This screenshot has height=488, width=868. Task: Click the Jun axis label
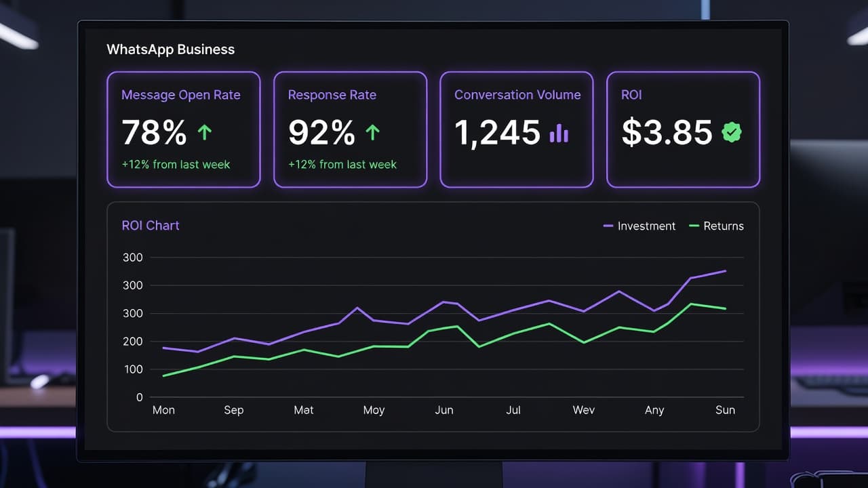click(x=444, y=410)
